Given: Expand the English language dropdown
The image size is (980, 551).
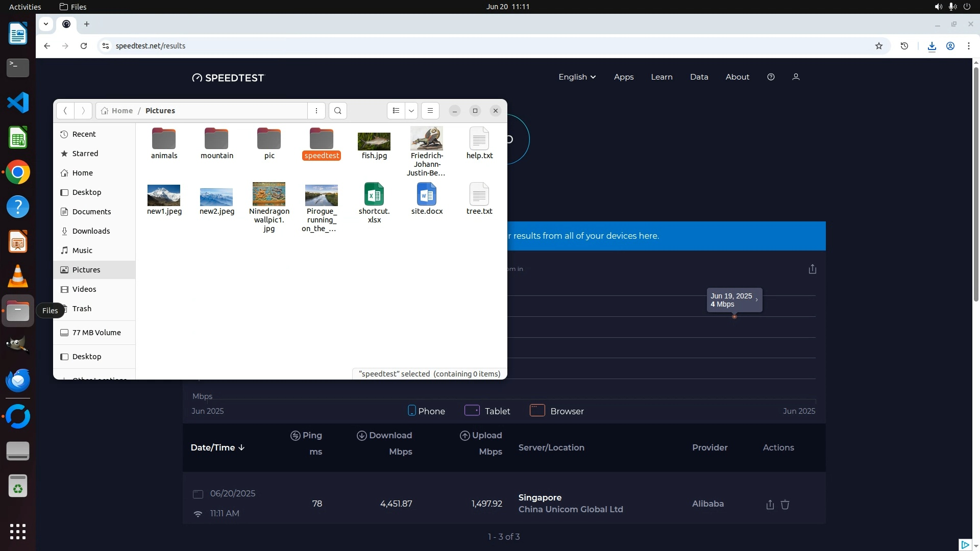Looking at the screenshot, I should [x=577, y=77].
